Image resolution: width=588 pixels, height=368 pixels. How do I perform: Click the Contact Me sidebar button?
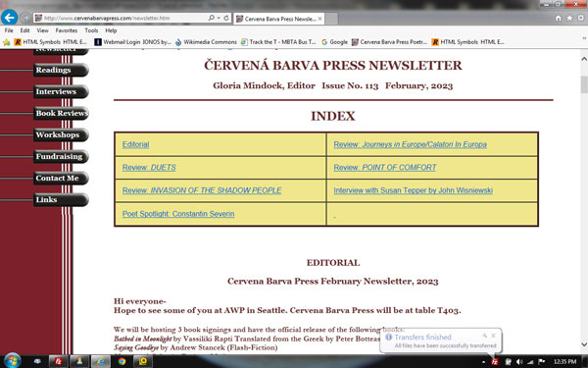pos(61,178)
